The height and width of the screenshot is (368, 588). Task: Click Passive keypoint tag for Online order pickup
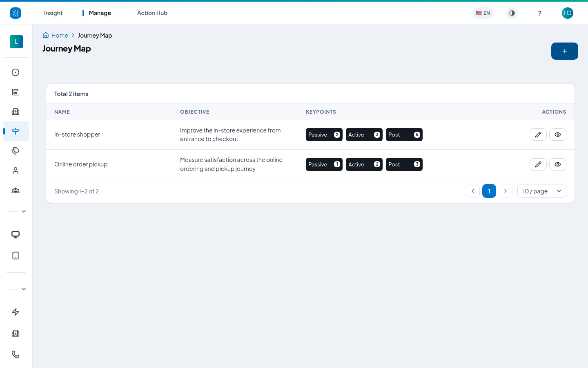click(324, 164)
